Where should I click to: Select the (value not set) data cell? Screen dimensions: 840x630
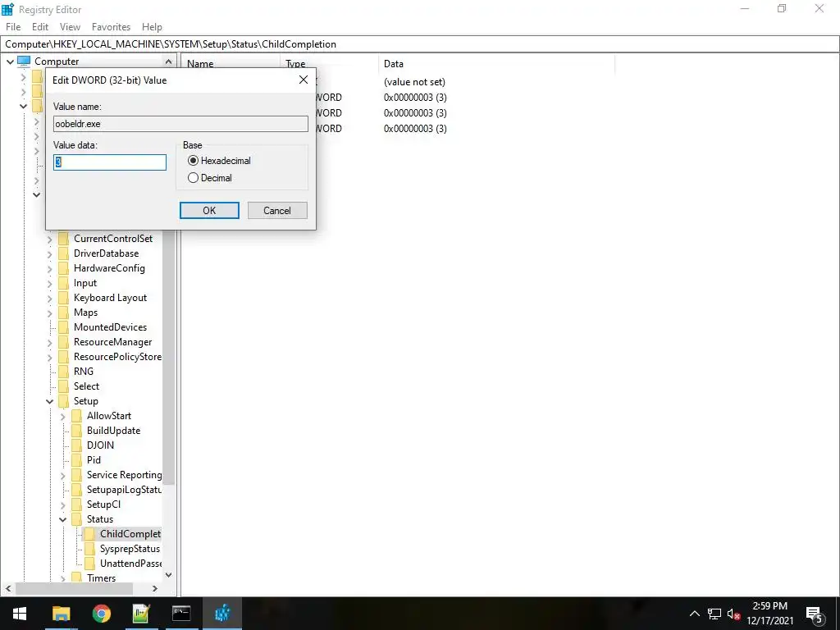pyautogui.click(x=414, y=82)
